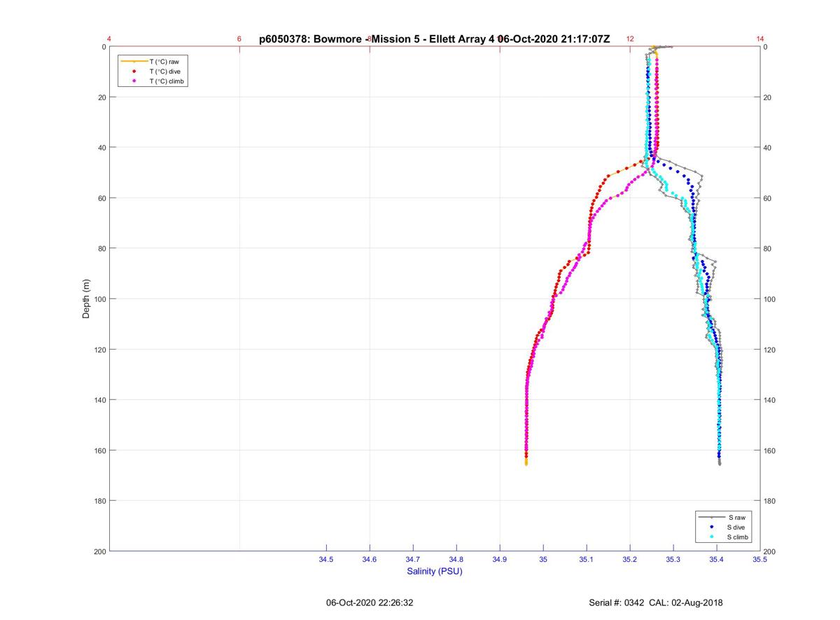The image size is (840, 620).
Task: Click left-axis depth tick label 100
Action: [x=99, y=299]
